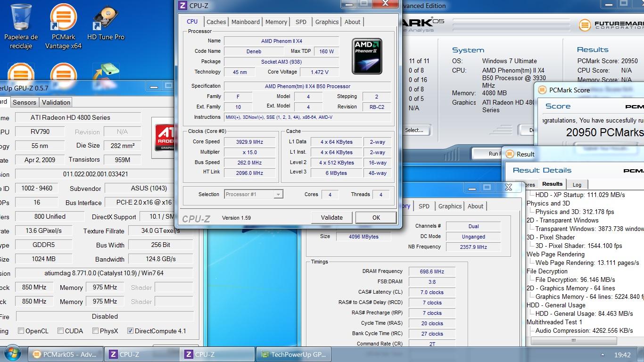Click the Multiplier value x 15.0
The width and height of the screenshot is (644, 362).
[x=249, y=152]
